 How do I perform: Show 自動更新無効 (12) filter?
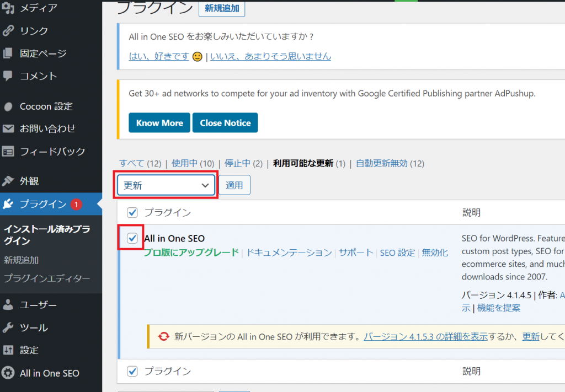pos(390,163)
